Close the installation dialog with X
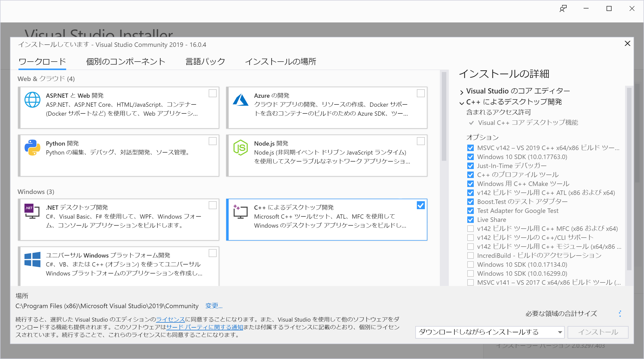 click(627, 43)
